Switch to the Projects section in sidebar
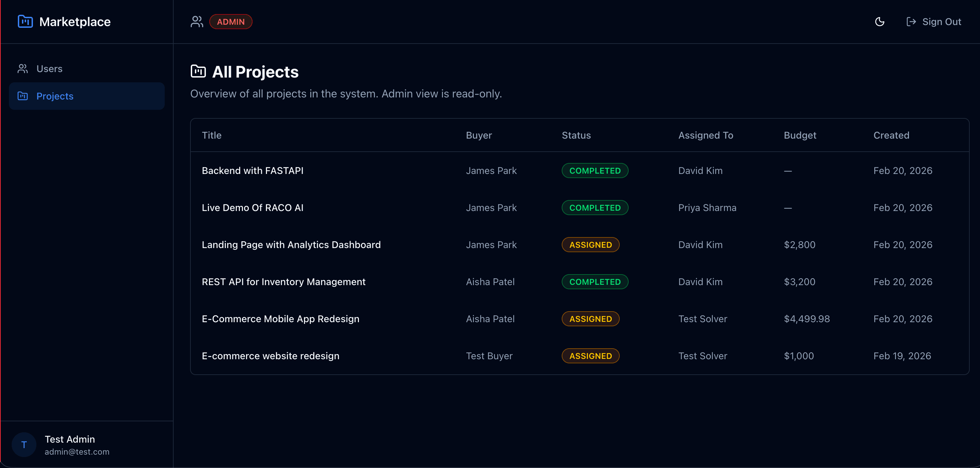 (x=55, y=96)
